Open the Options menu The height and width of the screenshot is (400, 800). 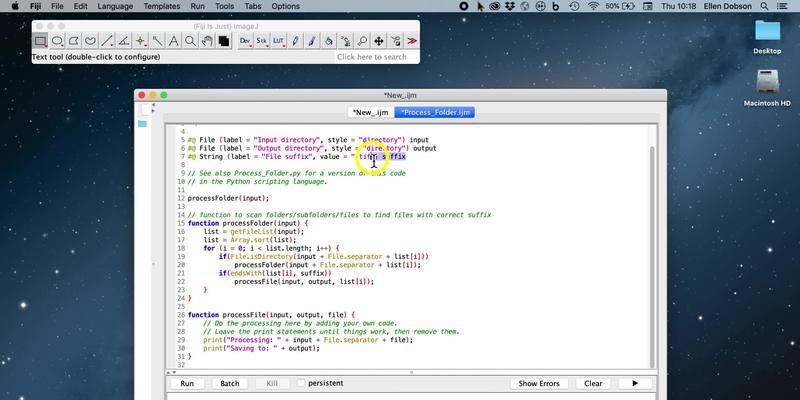[285, 6]
